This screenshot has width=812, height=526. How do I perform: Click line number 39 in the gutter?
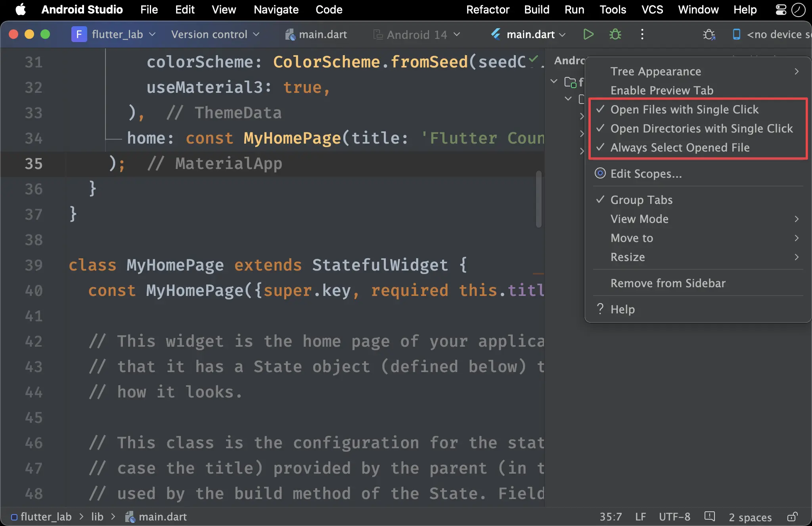34,265
